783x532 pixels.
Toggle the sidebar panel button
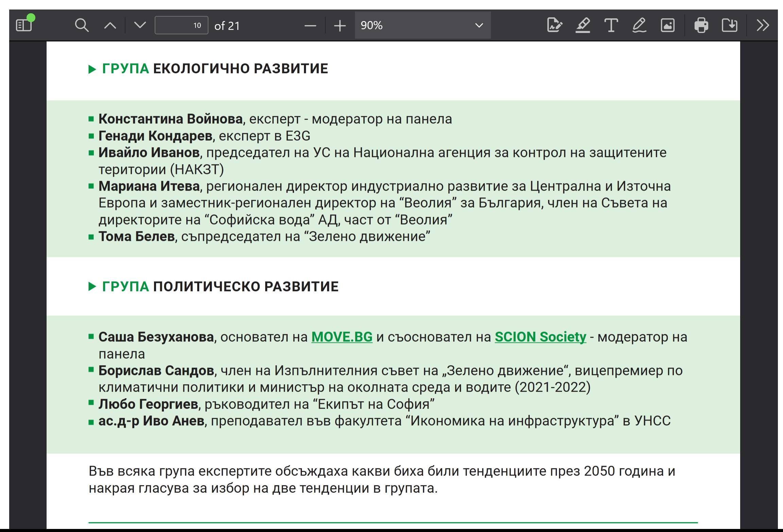(x=24, y=25)
